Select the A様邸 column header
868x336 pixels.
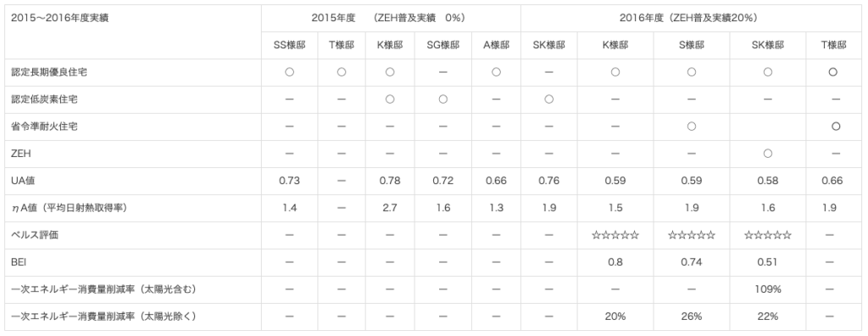(496, 46)
